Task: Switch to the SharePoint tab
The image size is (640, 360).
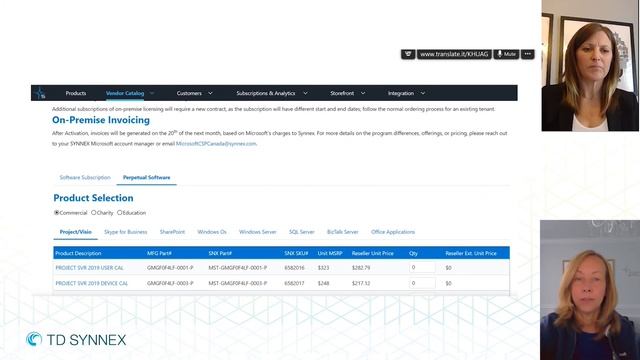Action: coord(172,232)
